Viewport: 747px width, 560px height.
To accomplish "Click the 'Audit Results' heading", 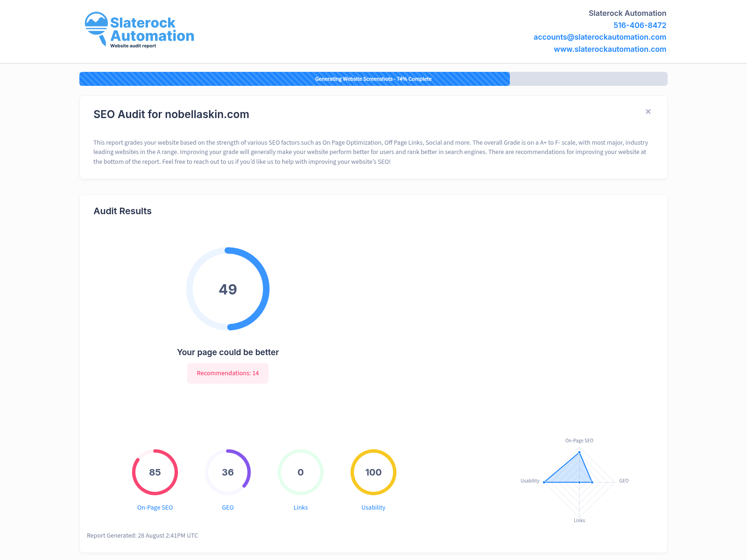I will pyautogui.click(x=122, y=211).
